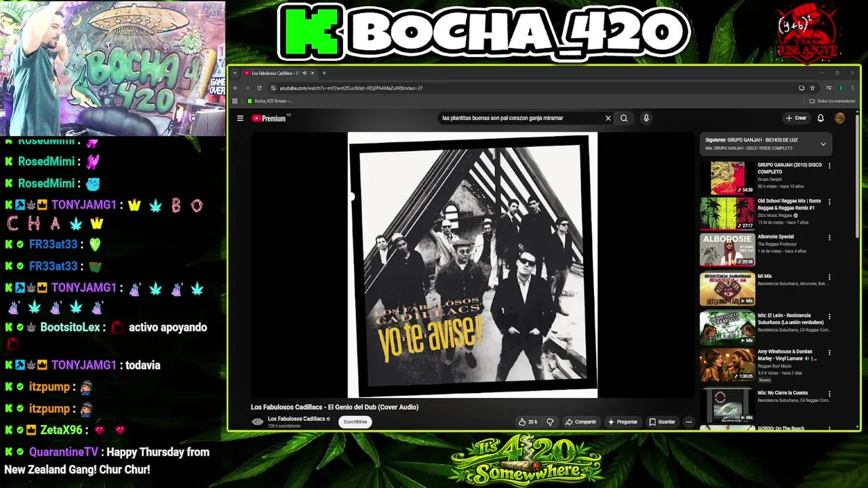
Task: Open the Chrome apps grid in bookmarks bar
Action: click(x=235, y=101)
